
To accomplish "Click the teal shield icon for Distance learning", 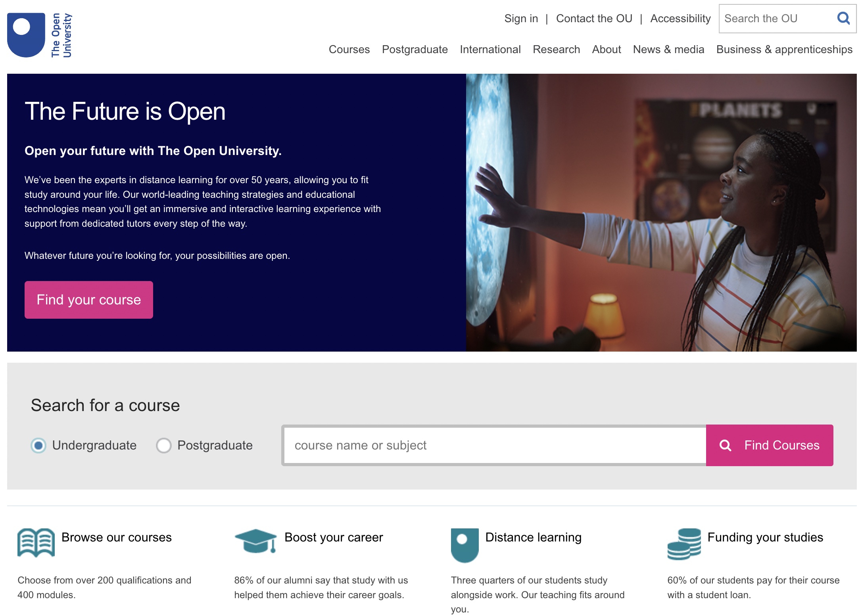I will (465, 545).
